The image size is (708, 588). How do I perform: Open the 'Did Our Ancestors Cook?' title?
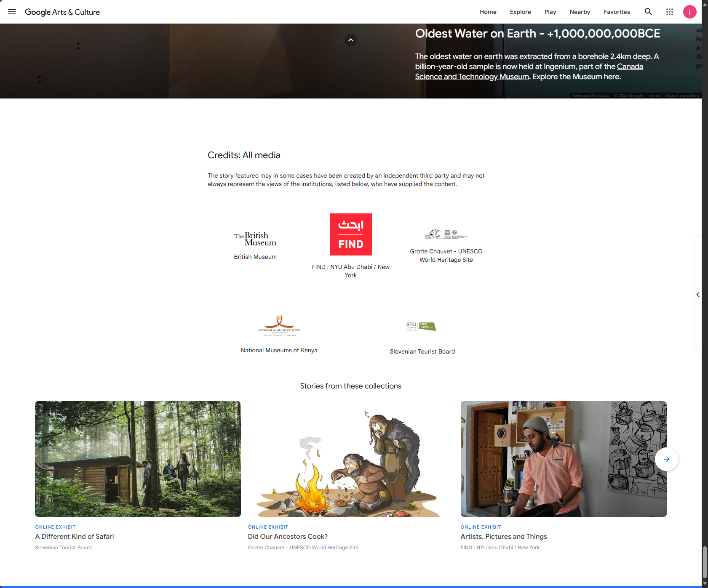tap(288, 537)
